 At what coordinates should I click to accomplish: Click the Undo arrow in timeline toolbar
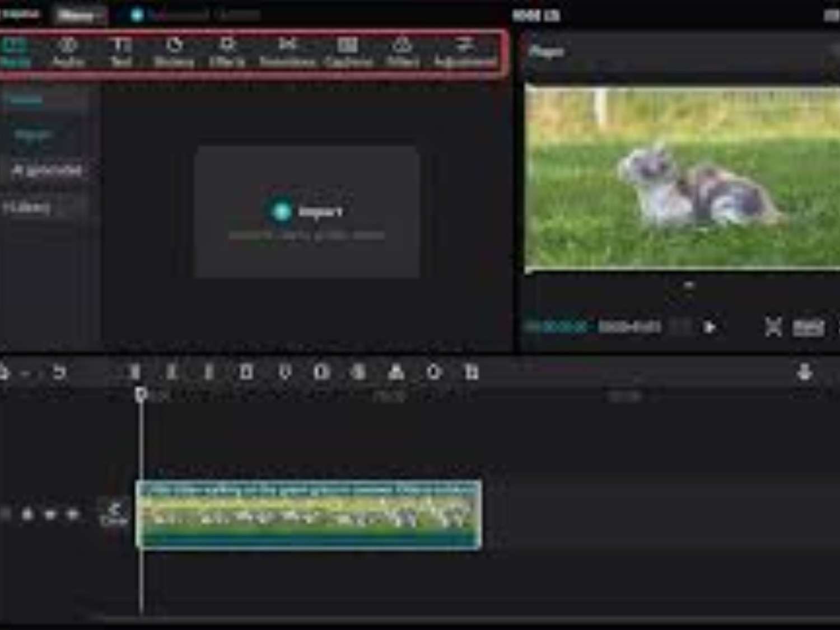pyautogui.click(x=59, y=372)
